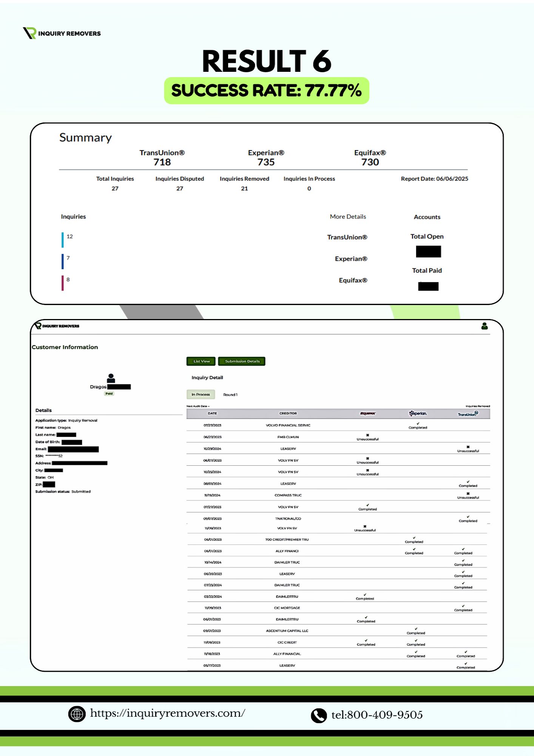
Task: Click the TransUnion checkmark in the ALLY FINANCIAL row
Action: click(466, 652)
